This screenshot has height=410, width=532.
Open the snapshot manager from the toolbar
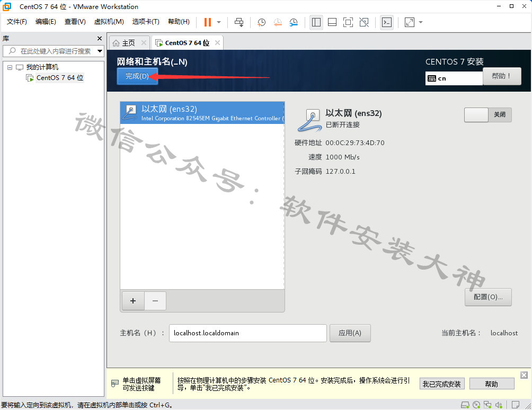coord(294,22)
